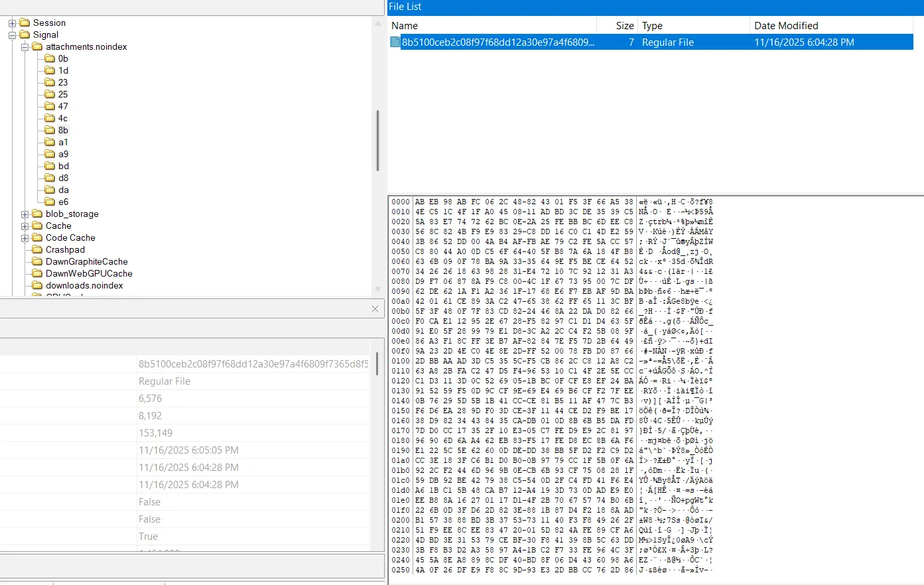The width and height of the screenshot is (924, 585).
Task: Close the panel with the X button
Action: (x=375, y=309)
